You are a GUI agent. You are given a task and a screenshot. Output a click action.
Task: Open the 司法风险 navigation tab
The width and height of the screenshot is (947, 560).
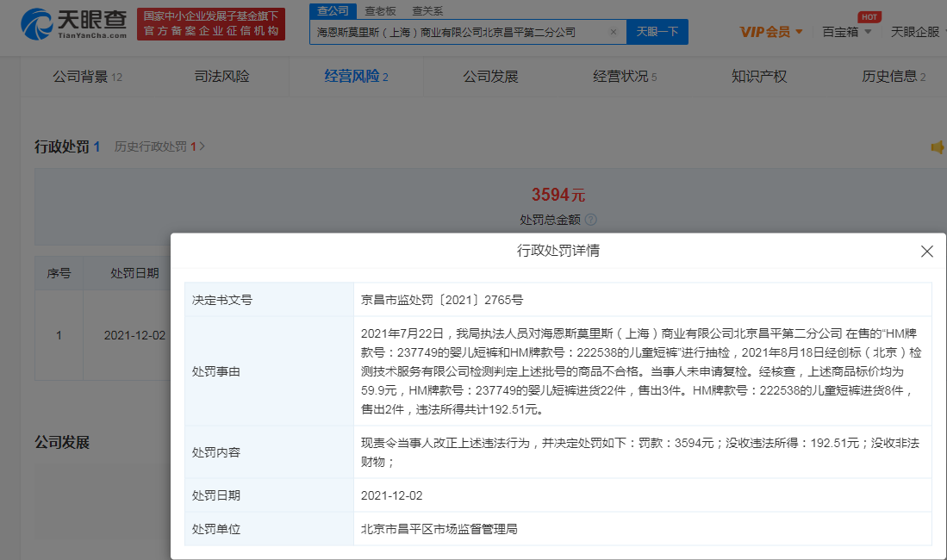point(221,77)
